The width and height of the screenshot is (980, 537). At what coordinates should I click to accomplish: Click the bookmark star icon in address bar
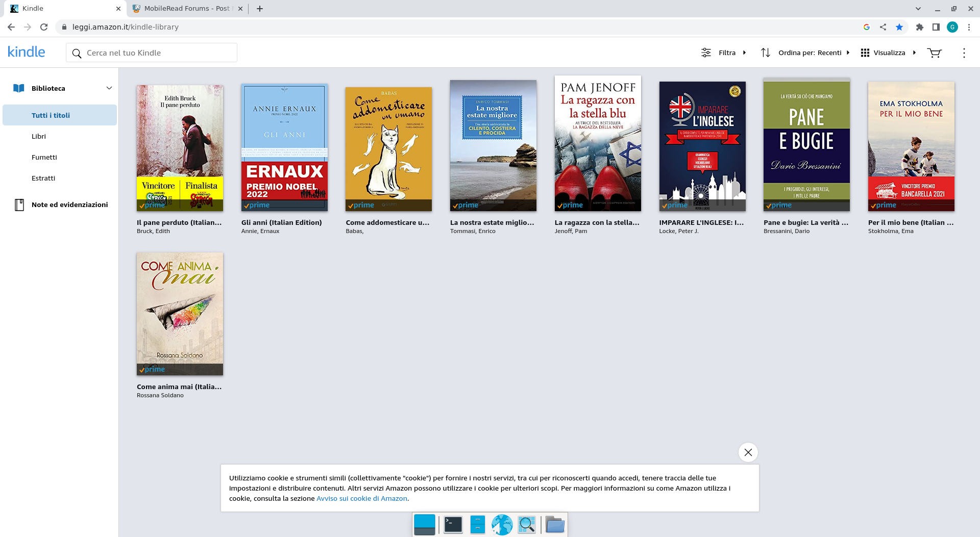(899, 27)
